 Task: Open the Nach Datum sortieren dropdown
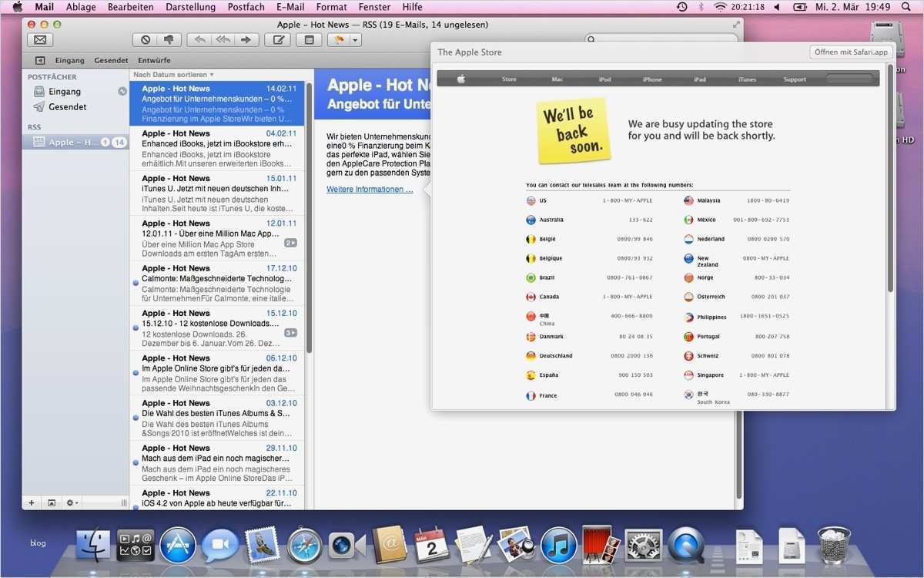click(x=171, y=74)
